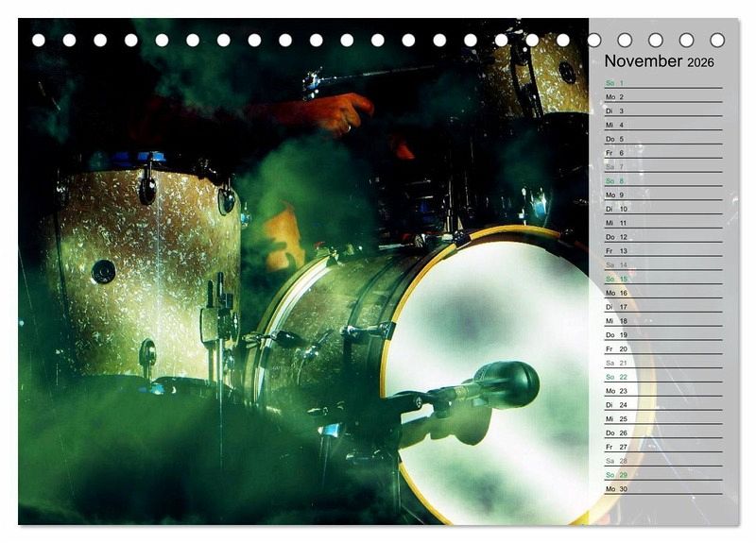Click the November 2026 month heading
756x543 pixels.
[x=659, y=61]
